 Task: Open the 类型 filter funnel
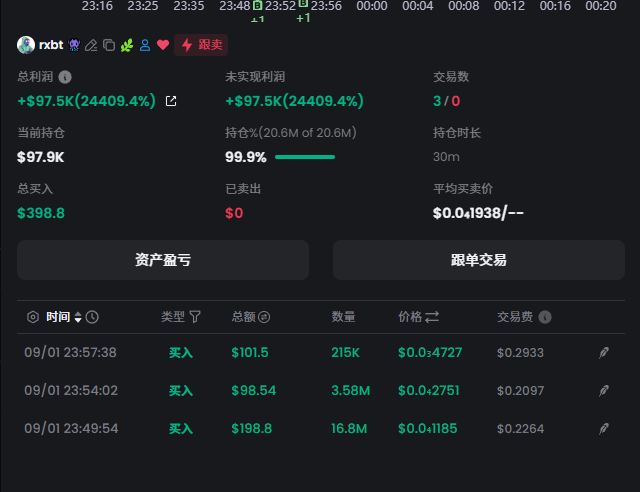coord(195,317)
